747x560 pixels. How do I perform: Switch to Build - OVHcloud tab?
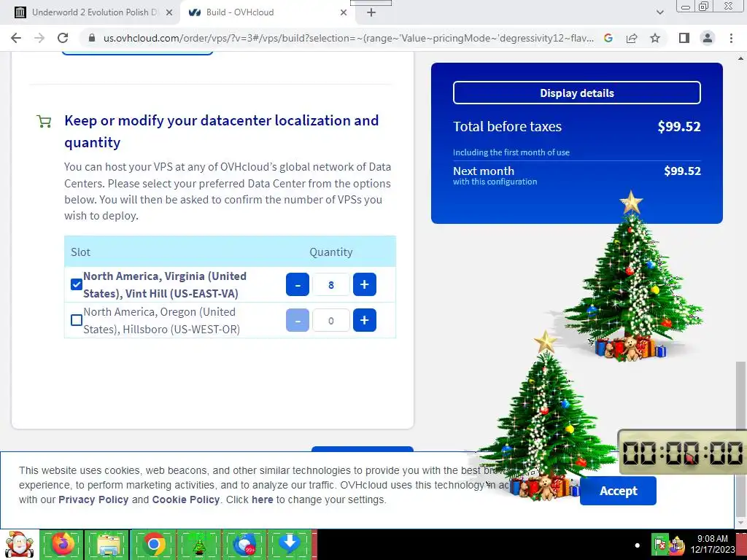(267, 12)
